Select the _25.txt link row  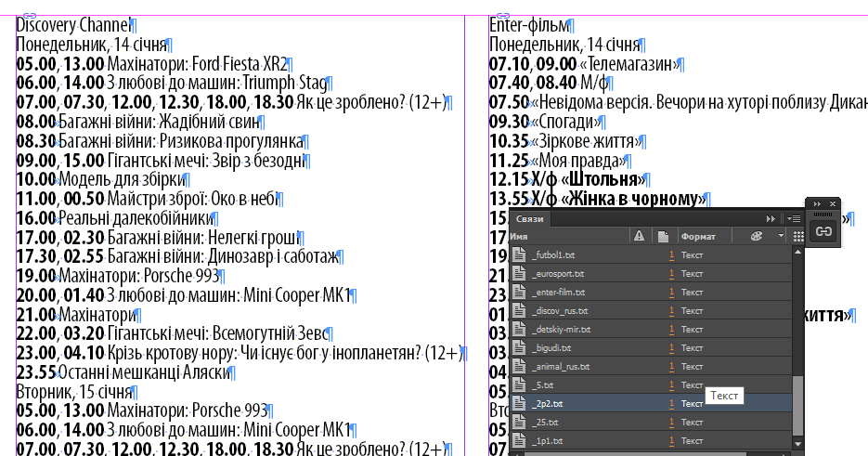[651, 423]
